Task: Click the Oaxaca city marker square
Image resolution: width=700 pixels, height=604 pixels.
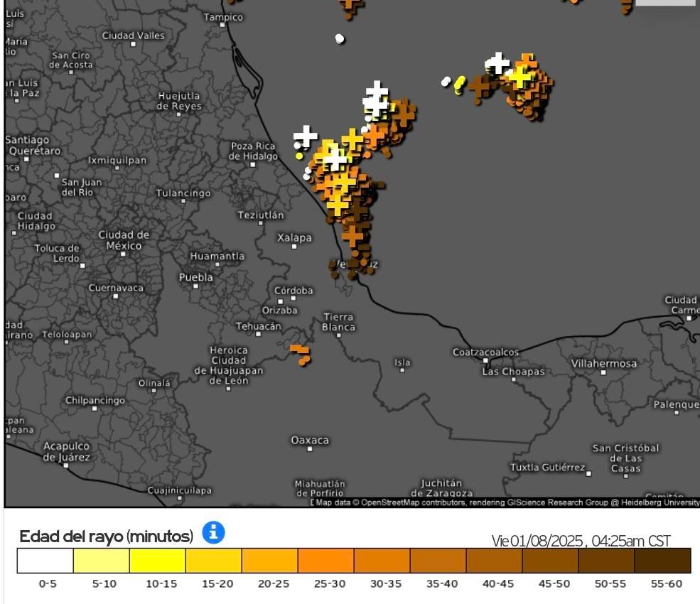Action: click(309, 449)
